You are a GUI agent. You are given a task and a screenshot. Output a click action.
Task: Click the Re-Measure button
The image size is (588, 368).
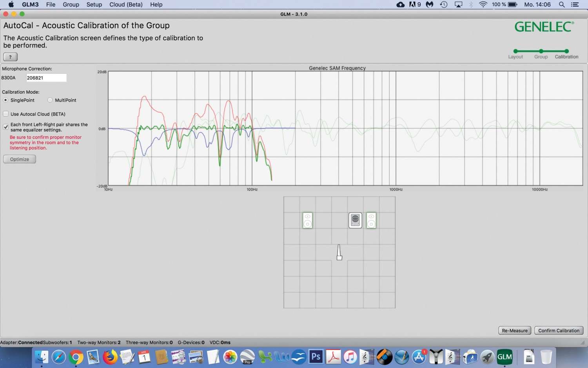[515, 330]
